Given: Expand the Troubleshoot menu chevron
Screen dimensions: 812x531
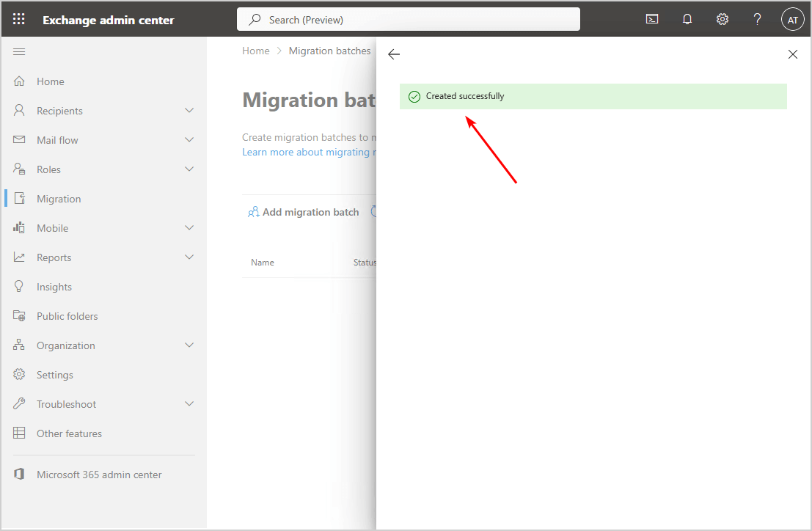Looking at the screenshot, I should tap(189, 404).
